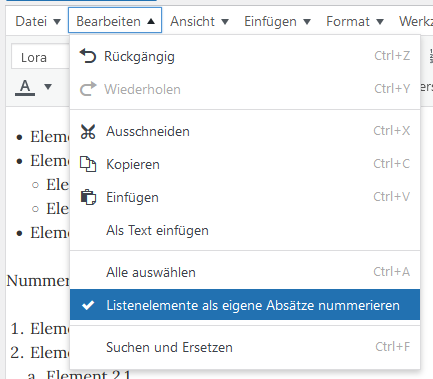Image resolution: width=433 pixels, height=379 pixels.
Task: Open the Werkzeuge menu
Action: (x=415, y=21)
